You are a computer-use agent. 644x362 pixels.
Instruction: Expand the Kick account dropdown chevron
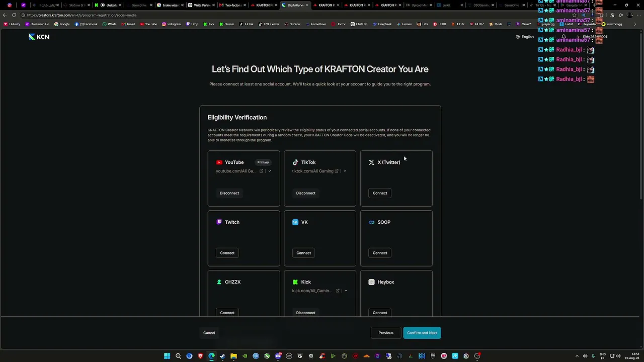pyautogui.click(x=346, y=291)
